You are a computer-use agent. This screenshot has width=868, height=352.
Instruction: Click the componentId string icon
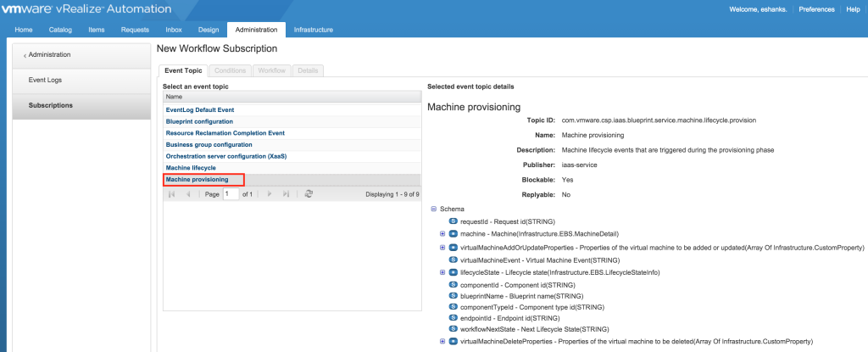pos(453,284)
